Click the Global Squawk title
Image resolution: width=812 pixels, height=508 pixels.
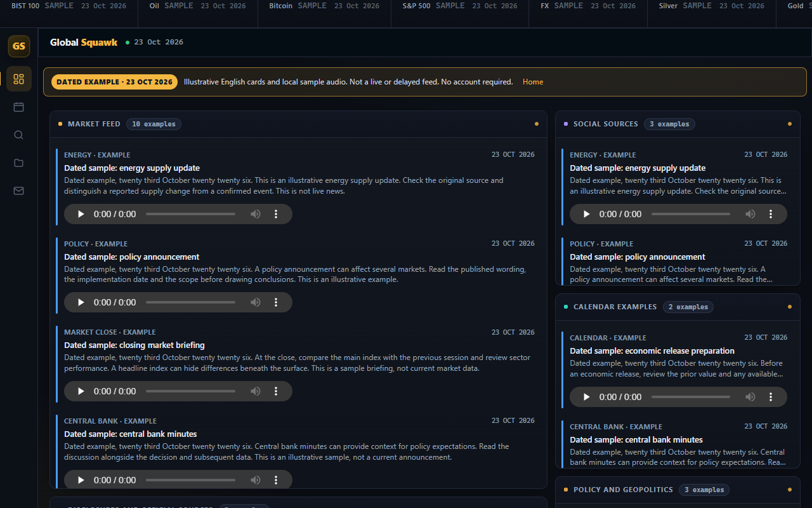pyautogui.click(x=84, y=43)
